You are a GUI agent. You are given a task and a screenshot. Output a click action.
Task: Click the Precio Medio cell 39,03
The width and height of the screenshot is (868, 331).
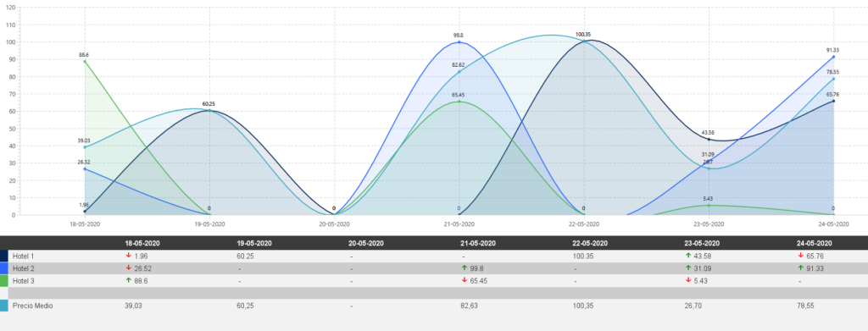[x=133, y=306]
